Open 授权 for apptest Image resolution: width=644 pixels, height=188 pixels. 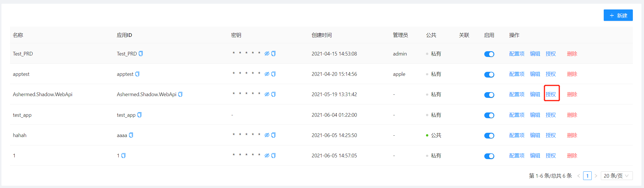pyautogui.click(x=551, y=74)
